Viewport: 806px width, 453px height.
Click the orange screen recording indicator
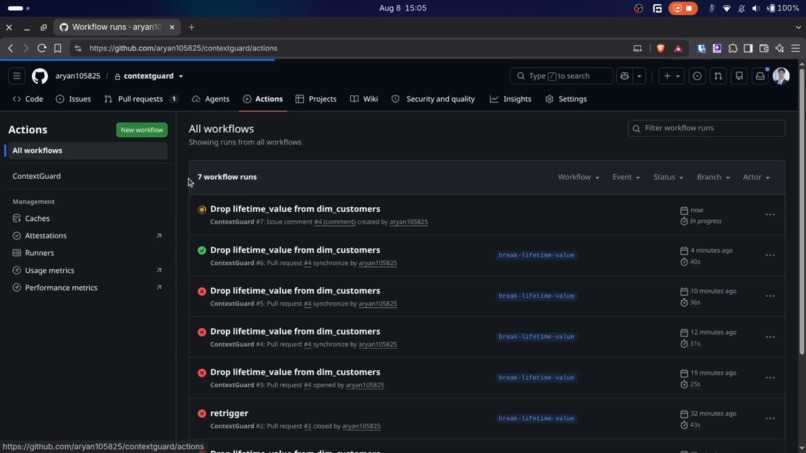tap(683, 8)
